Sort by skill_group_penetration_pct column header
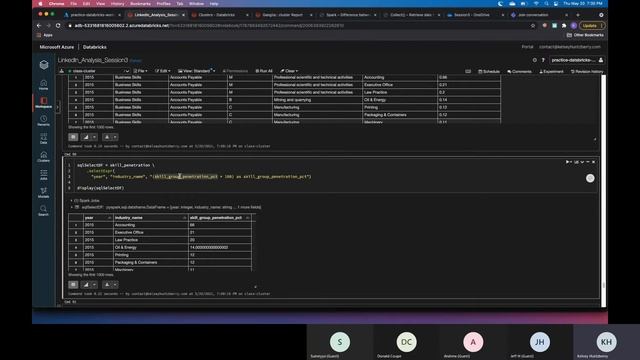The image size is (640, 360). [220, 218]
